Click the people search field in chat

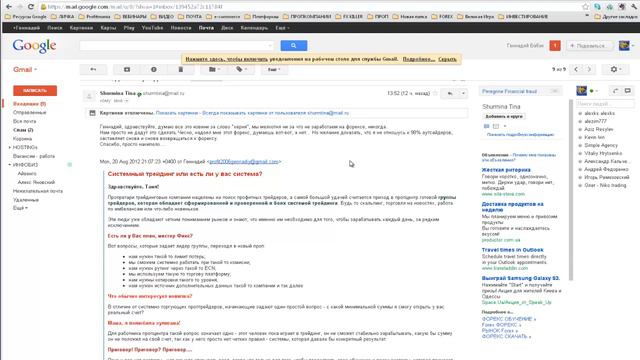605,104
